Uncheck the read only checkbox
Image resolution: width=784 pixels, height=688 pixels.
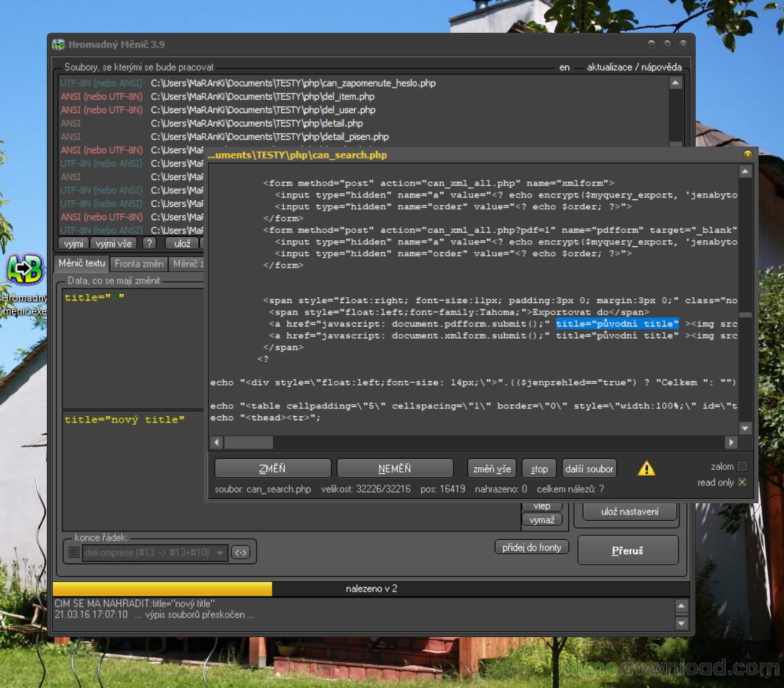click(741, 483)
